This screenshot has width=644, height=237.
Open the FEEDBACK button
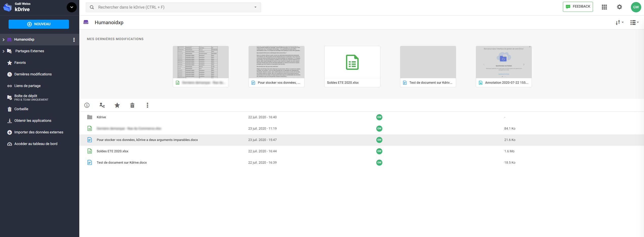coord(578,7)
